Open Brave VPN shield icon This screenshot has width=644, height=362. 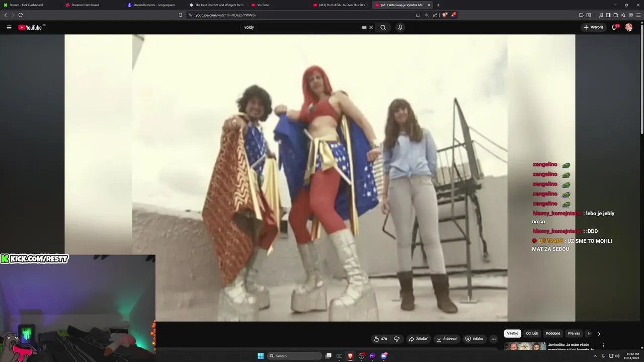coord(631,15)
